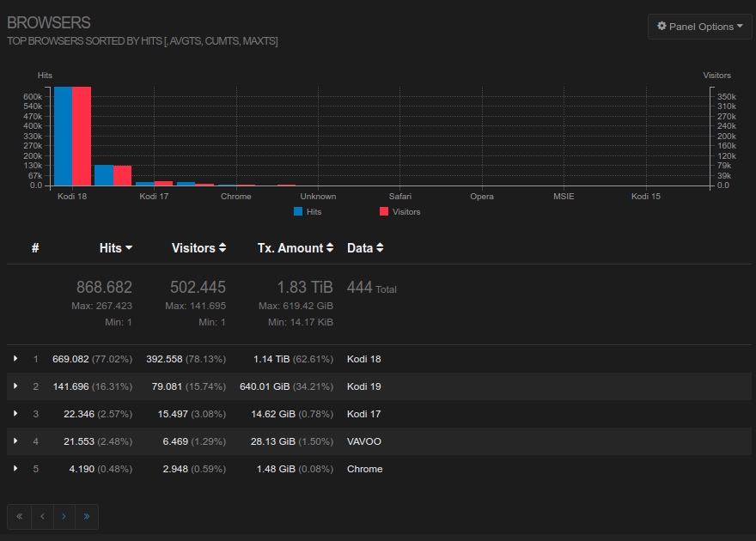The height and width of the screenshot is (541, 756).
Task: Toggle the Visitors series in chart legend
Action: (x=400, y=211)
